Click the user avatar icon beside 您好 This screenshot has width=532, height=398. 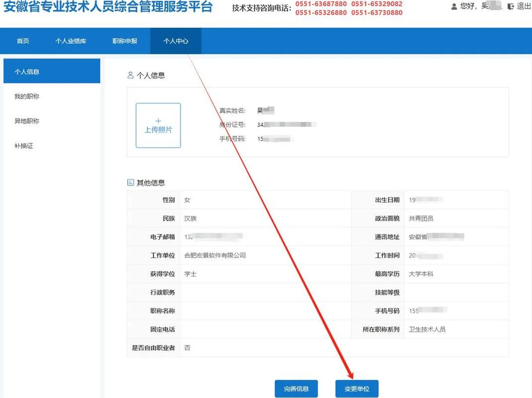point(454,6)
